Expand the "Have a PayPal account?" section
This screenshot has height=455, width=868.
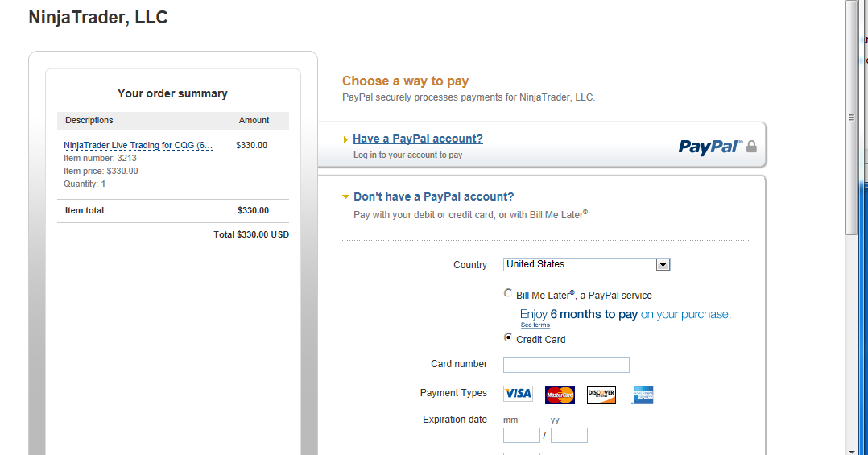point(346,139)
